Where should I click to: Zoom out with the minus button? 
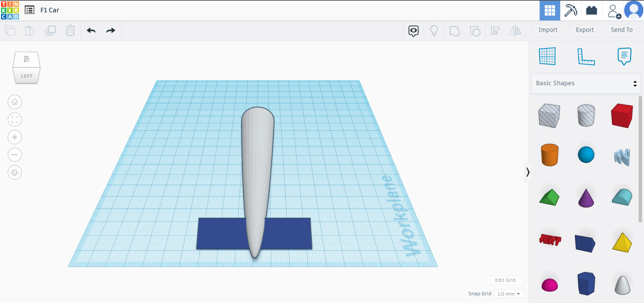click(15, 155)
